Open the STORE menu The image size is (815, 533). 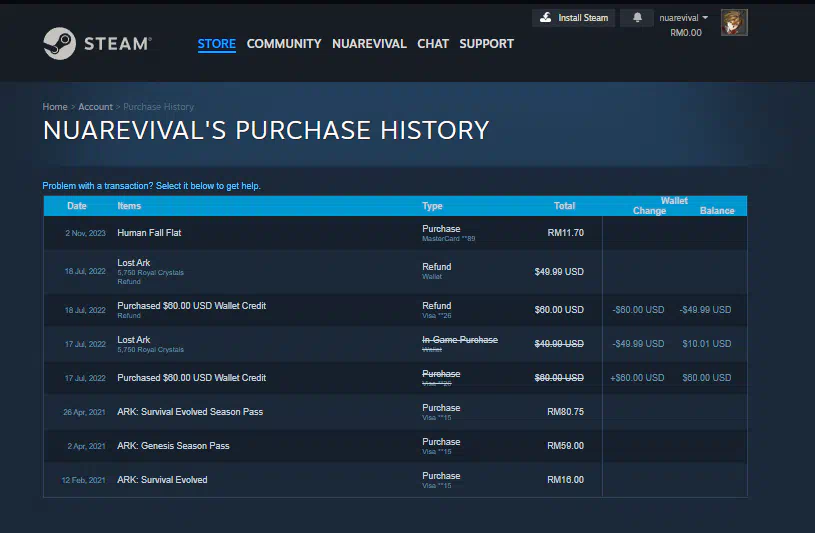tap(216, 44)
